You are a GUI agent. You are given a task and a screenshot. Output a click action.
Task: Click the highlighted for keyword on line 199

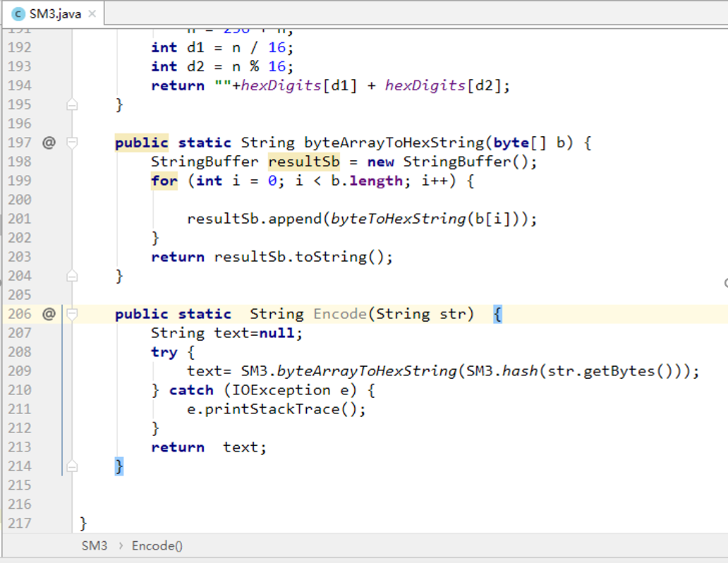coord(164,181)
